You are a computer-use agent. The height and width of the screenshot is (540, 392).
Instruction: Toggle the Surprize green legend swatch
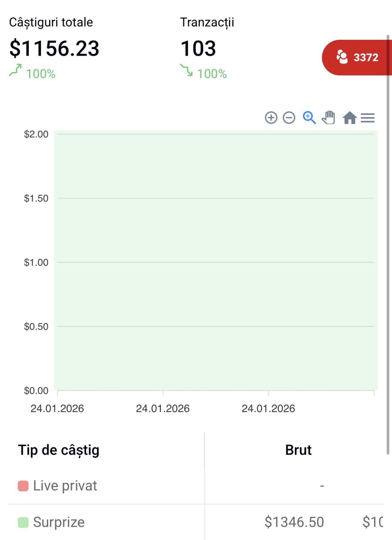pyautogui.click(x=23, y=522)
